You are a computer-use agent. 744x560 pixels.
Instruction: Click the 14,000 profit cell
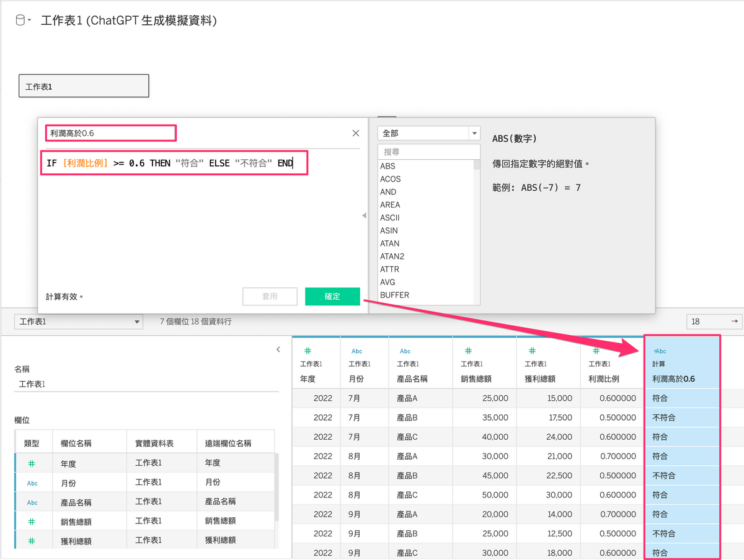(x=548, y=514)
